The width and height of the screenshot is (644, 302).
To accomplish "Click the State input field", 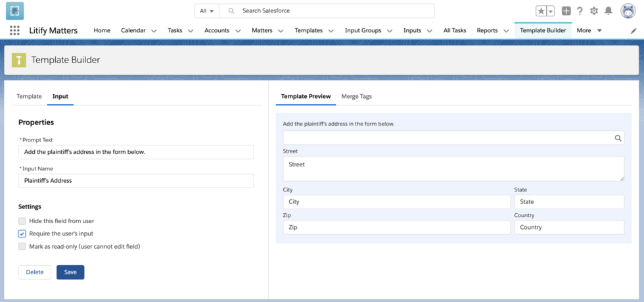I will [x=569, y=202].
